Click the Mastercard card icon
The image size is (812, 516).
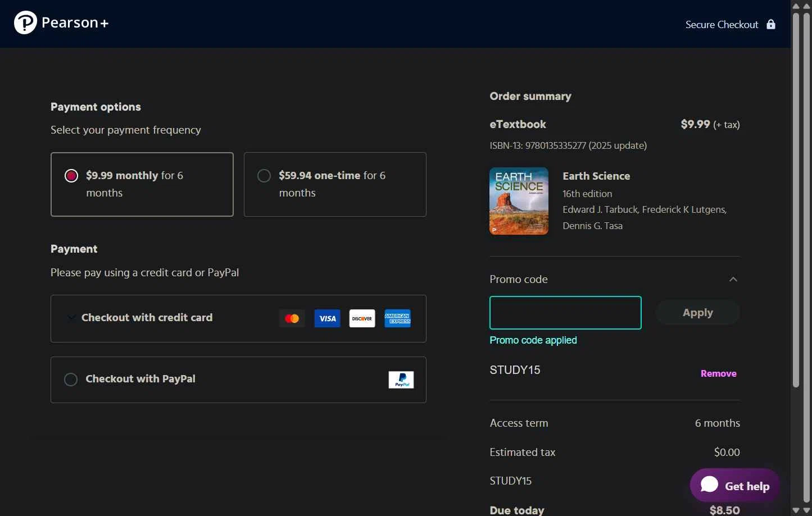292,318
